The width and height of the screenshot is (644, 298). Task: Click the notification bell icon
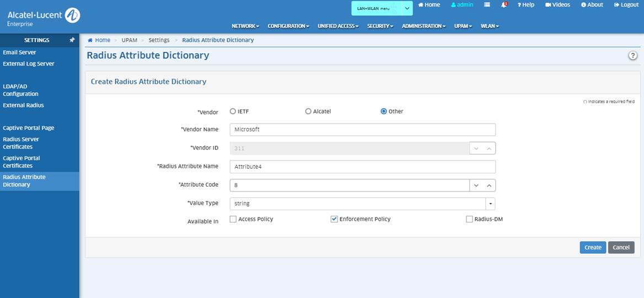coord(504,4)
